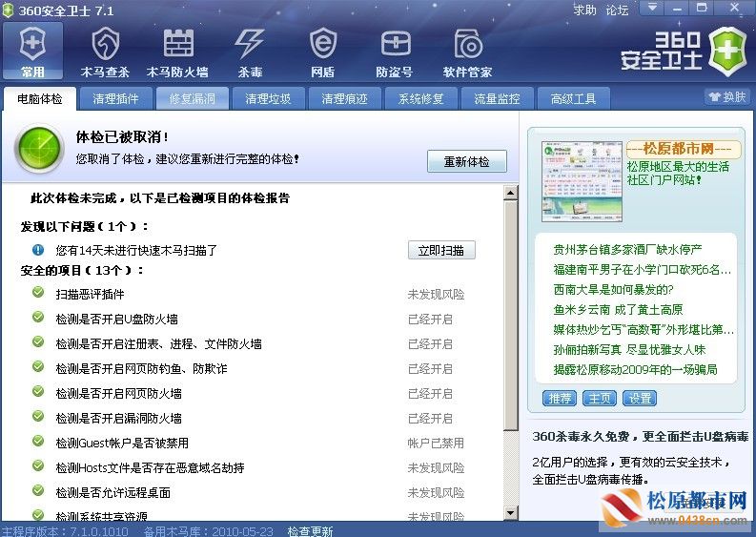Open news link 媒体热炒乞丐"高数哥"

644,329
